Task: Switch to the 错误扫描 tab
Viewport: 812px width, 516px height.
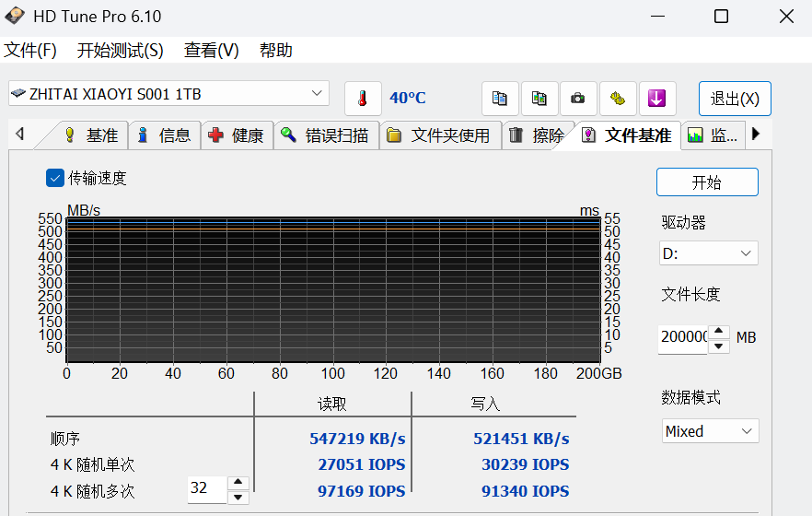Action: 327,135
